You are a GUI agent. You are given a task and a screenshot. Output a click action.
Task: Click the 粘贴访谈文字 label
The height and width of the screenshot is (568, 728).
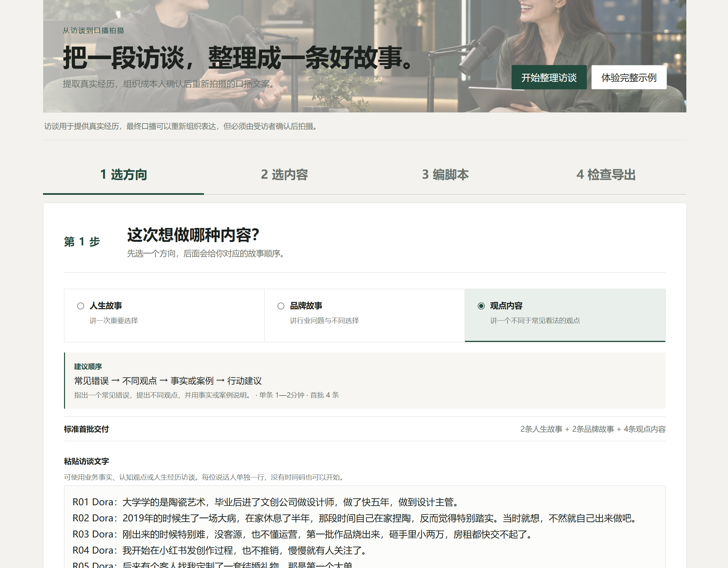(x=86, y=461)
